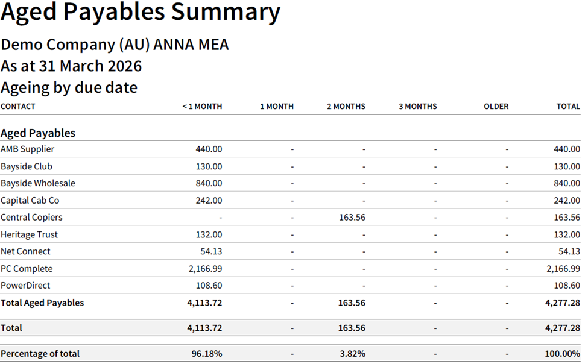Select the Total Aged Payables row label
588x364 pixels.
pos(42,303)
